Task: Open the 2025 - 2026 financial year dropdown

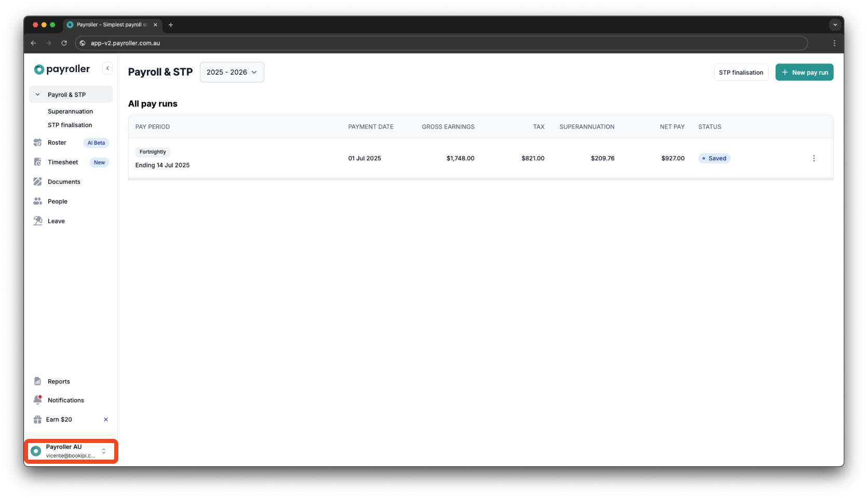Action: [232, 72]
